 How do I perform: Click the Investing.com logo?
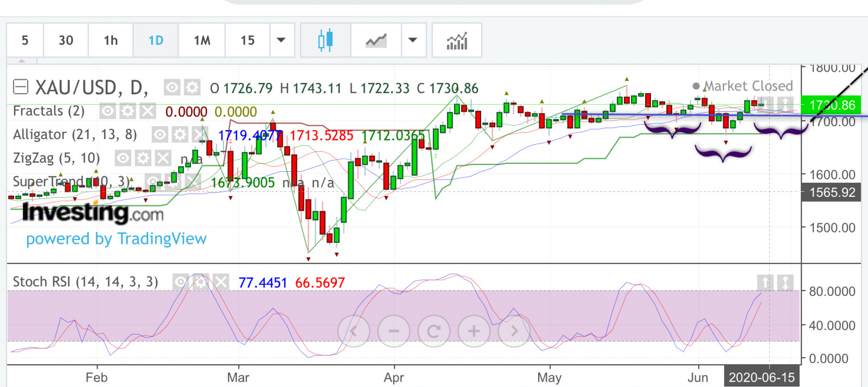click(93, 212)
